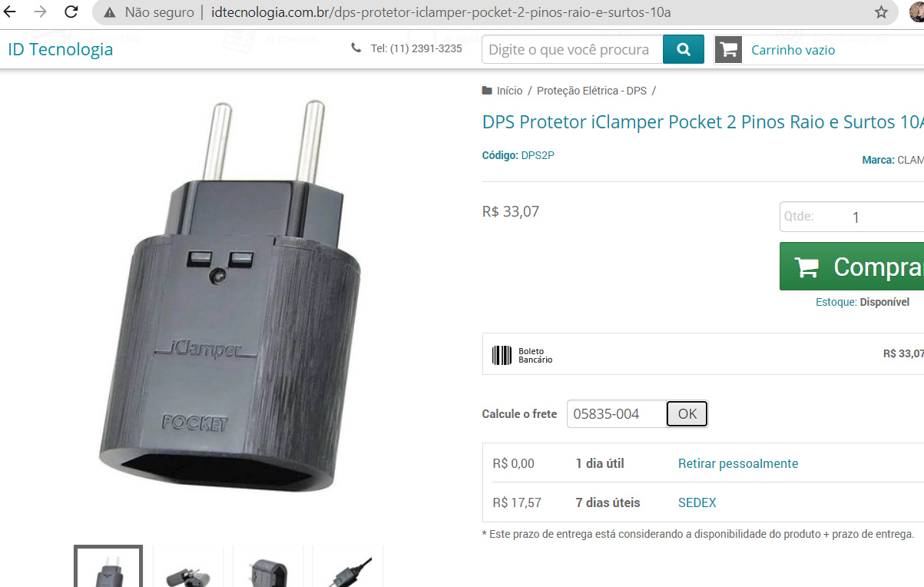Click the phone icon beside Tel number

coord(356,48)
